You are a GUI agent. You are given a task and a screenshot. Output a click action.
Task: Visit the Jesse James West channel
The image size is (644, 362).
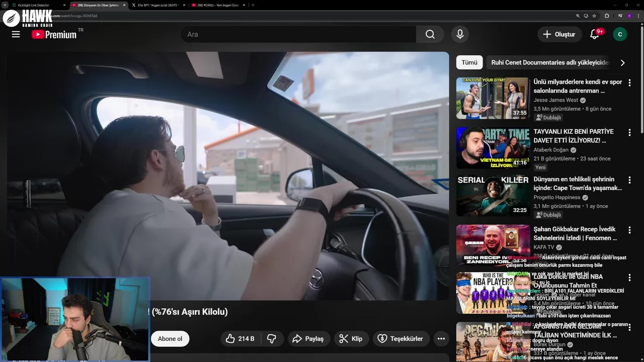[x=556, y=100]
